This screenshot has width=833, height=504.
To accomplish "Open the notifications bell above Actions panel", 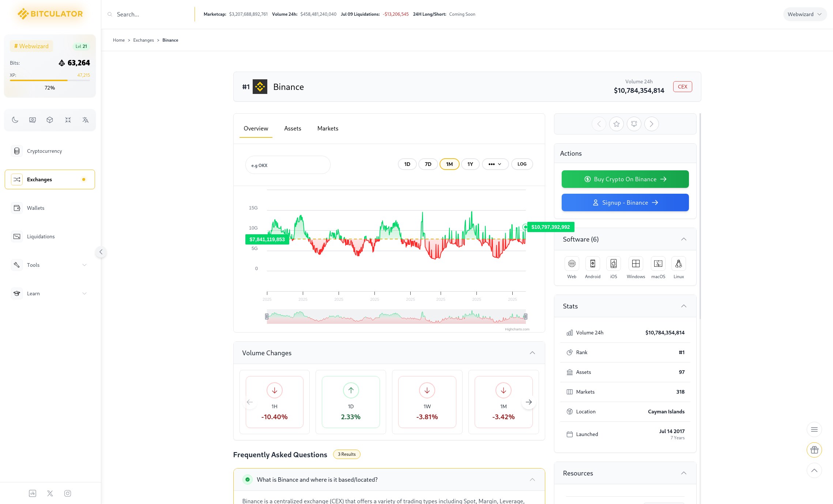I will point(634,124).
